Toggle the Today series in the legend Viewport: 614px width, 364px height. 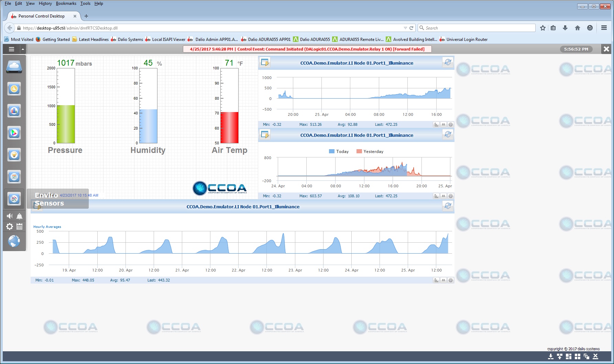point(339,152)
